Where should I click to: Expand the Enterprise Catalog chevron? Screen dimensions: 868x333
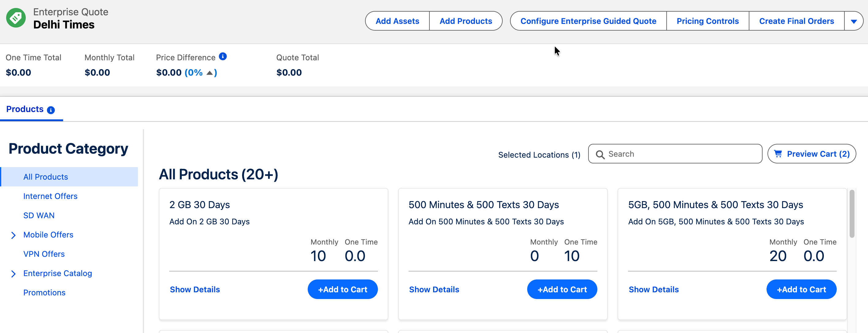pos(13,274)
